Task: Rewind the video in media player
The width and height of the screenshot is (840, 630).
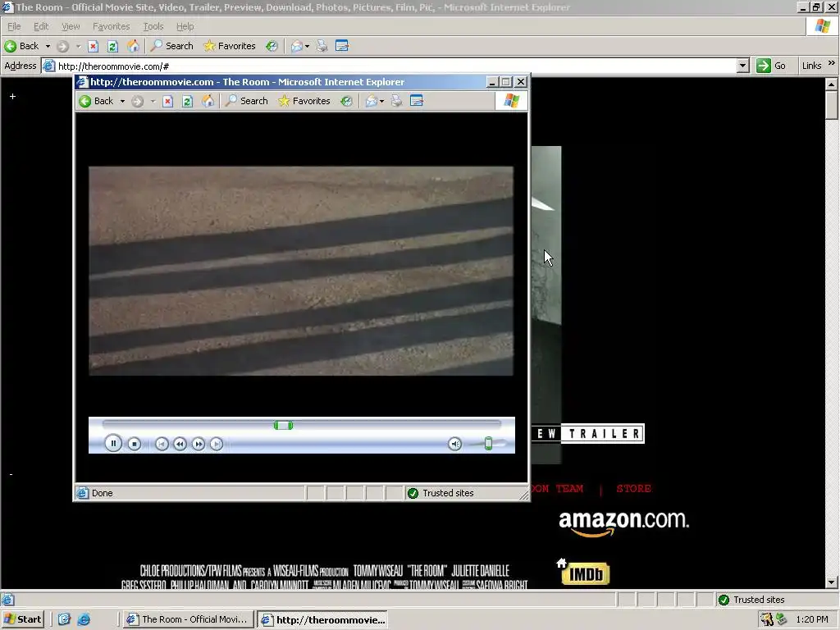Action: click(x=180, y=444)
